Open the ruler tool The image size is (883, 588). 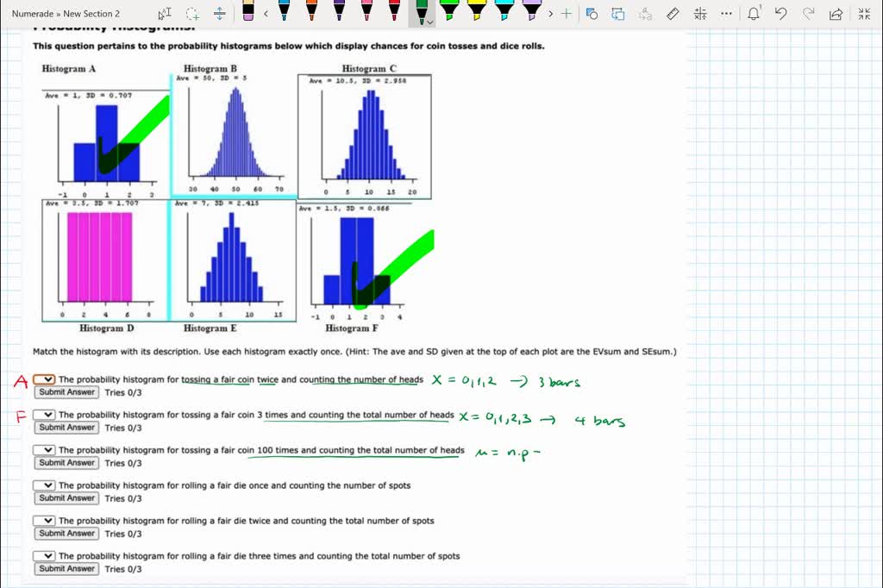[x=673, y=13]
